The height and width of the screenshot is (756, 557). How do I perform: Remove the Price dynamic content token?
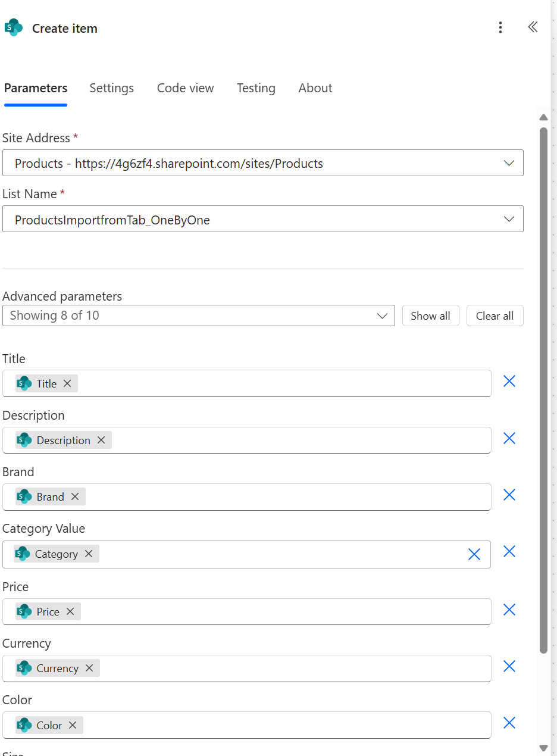[70, 611]
